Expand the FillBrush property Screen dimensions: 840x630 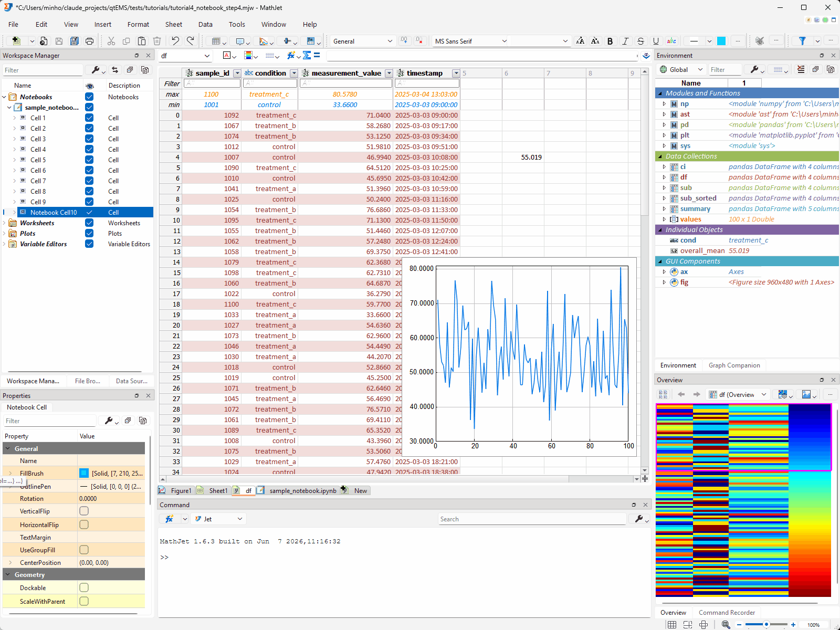(10, 473)
